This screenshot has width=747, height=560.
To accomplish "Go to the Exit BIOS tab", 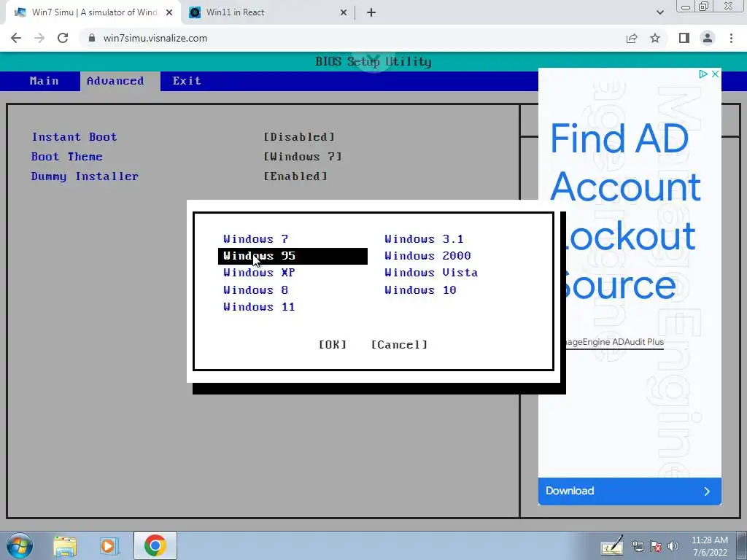I will (187, 81).
